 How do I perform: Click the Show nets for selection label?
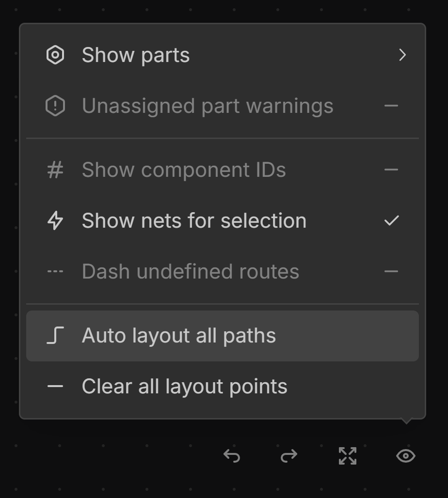coord(194,221)
